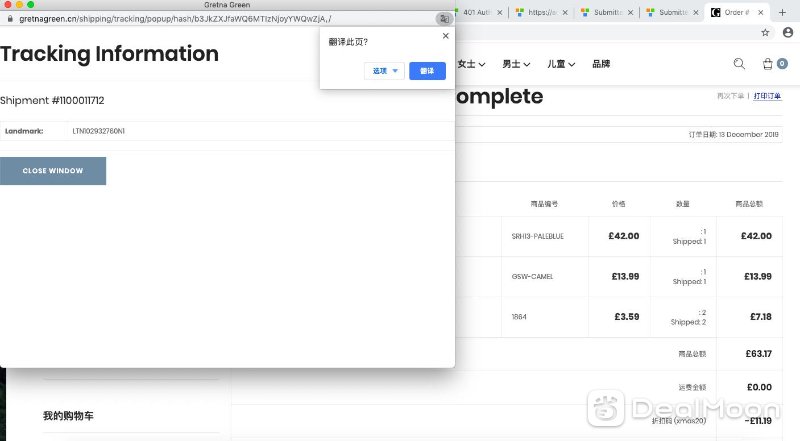Open the 选项 options dropdown in translate prompt
This screenshot has height=441, width=800.
click(384, 71)
